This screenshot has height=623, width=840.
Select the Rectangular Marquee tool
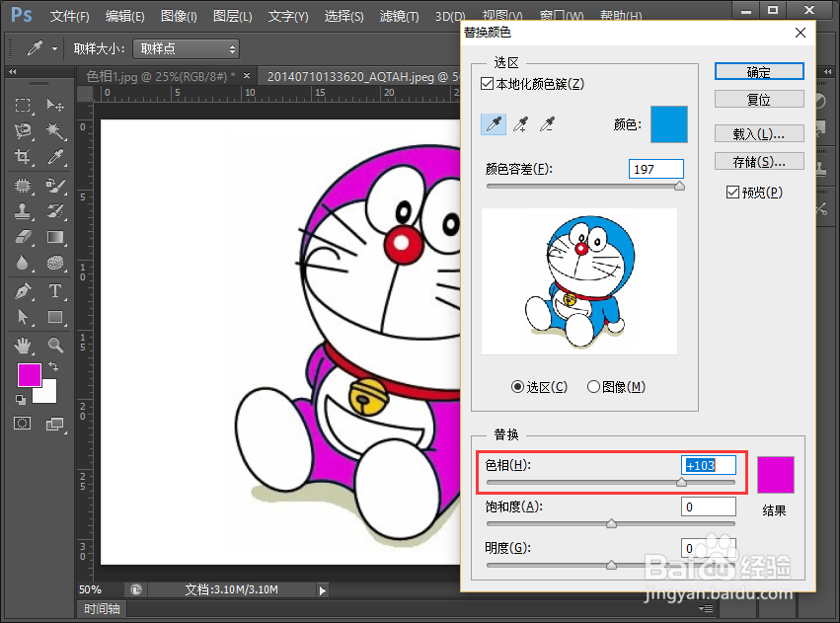coord(23,105)
